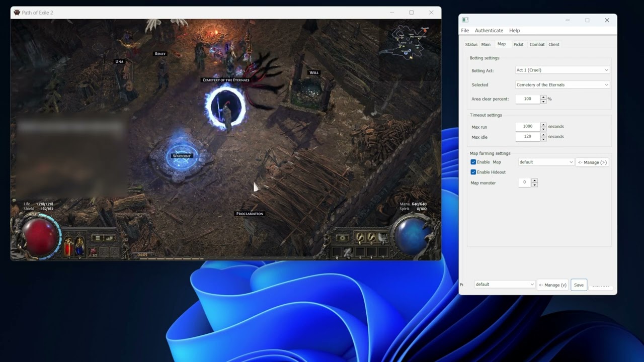The image size is (644, 362).
Task: Open the File menu
Action: (465, 30)
